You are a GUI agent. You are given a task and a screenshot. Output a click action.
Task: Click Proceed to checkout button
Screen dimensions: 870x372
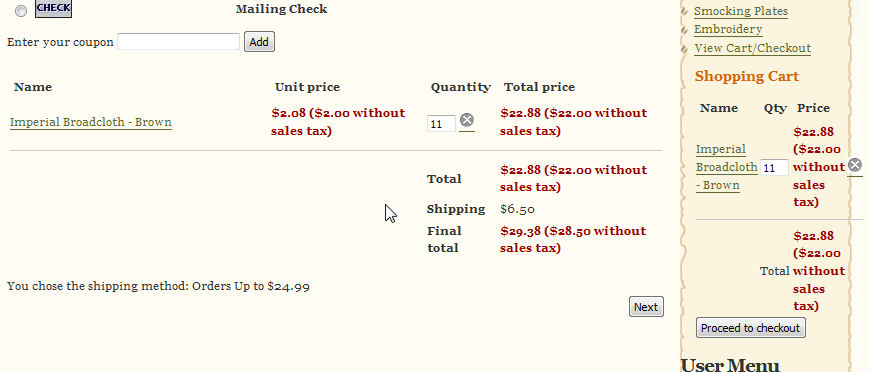[x=750, y=328]
